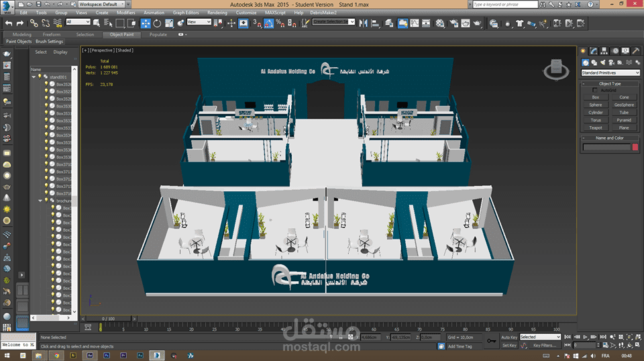The height and width of the screenshot is (361, 644).
Task: Click the Windows Start button
Action: (x=7, y=356)
